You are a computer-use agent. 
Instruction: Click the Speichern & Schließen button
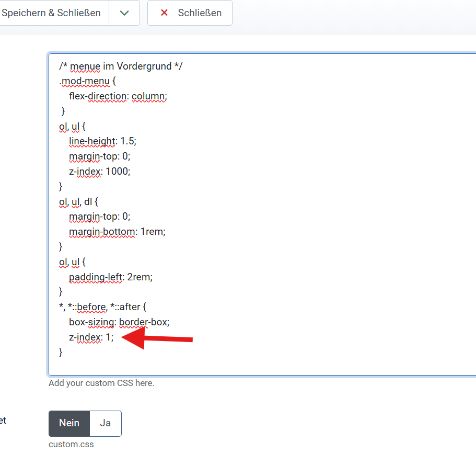pyautogui.click(x=52, y=13)
